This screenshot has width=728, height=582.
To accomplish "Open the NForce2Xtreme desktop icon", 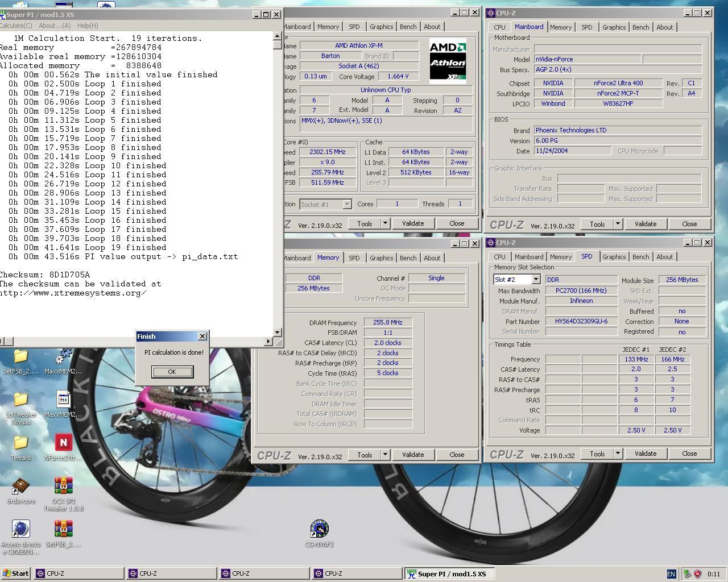I will click(63, 442).
